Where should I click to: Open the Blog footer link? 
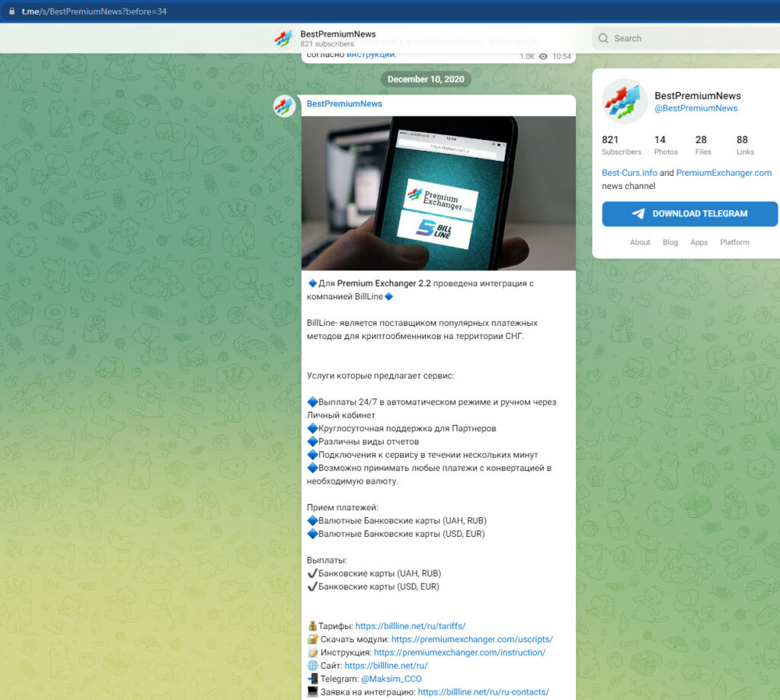point(670,242)
